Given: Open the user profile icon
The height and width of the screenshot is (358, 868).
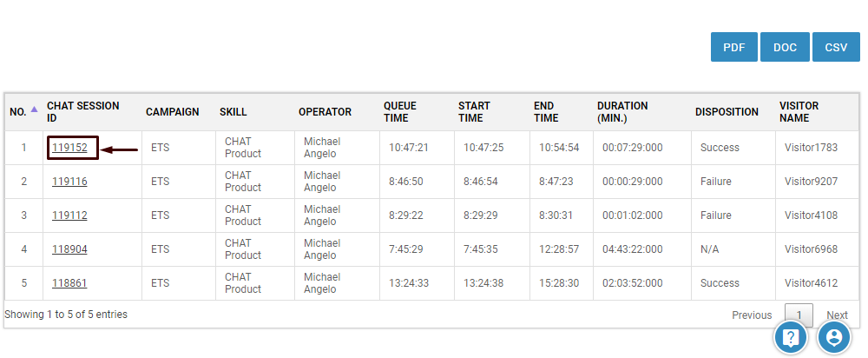Looking at the screenshot, I should 834,337.
